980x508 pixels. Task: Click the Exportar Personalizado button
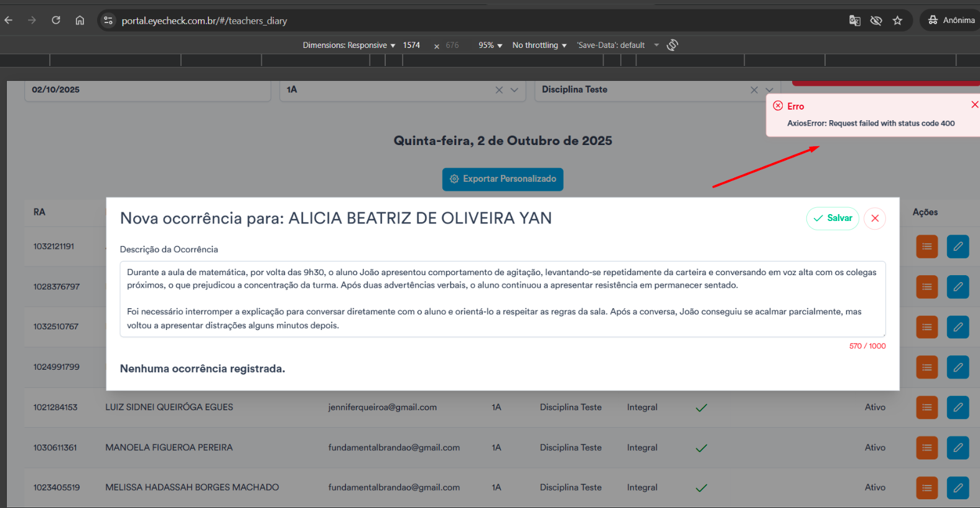[x=503, y=179]
